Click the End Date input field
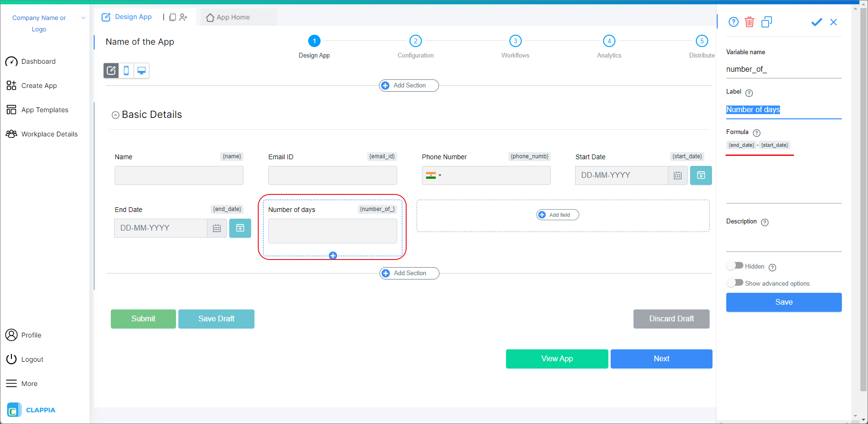Viewport: 868px width, 424px height. tap(160, 228)
